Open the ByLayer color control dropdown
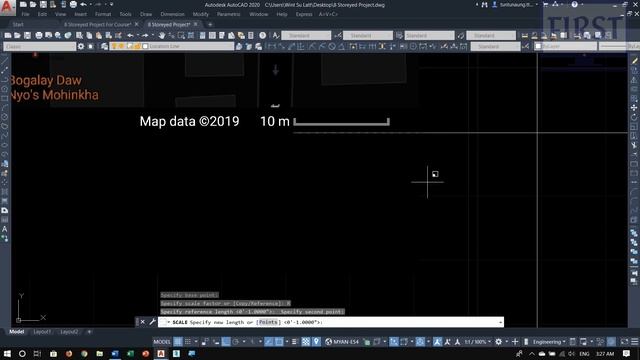 [565, 47]
